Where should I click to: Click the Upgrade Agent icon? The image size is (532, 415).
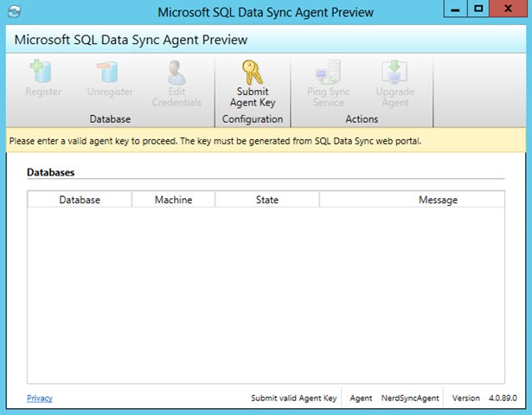click(394, 72)
